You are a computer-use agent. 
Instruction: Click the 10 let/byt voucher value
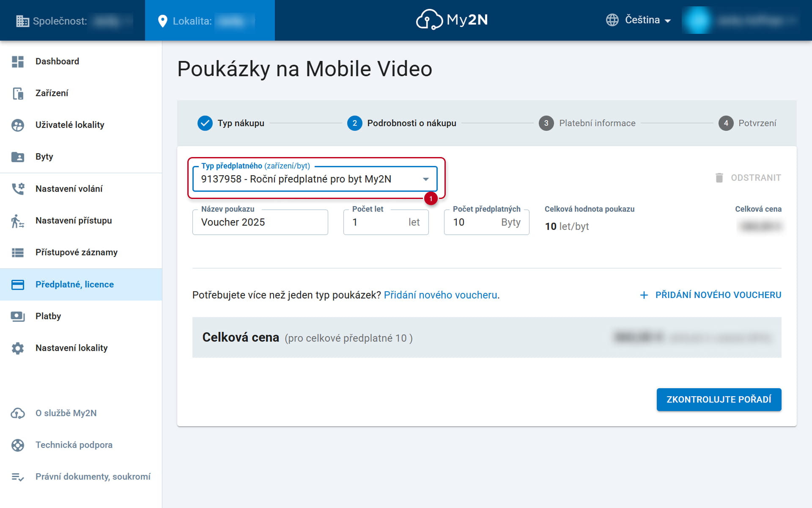pyautogui.click(x=567, y=226)
